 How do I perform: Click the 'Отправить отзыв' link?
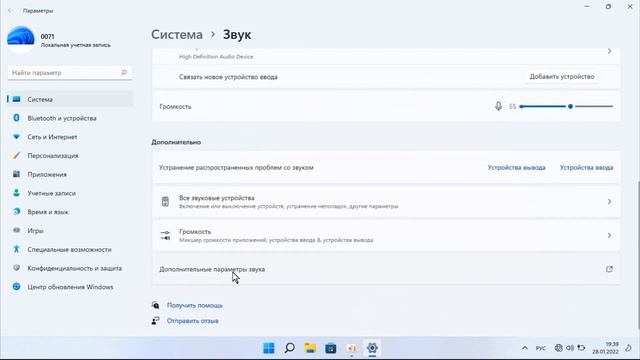click(x=192, y=321)
